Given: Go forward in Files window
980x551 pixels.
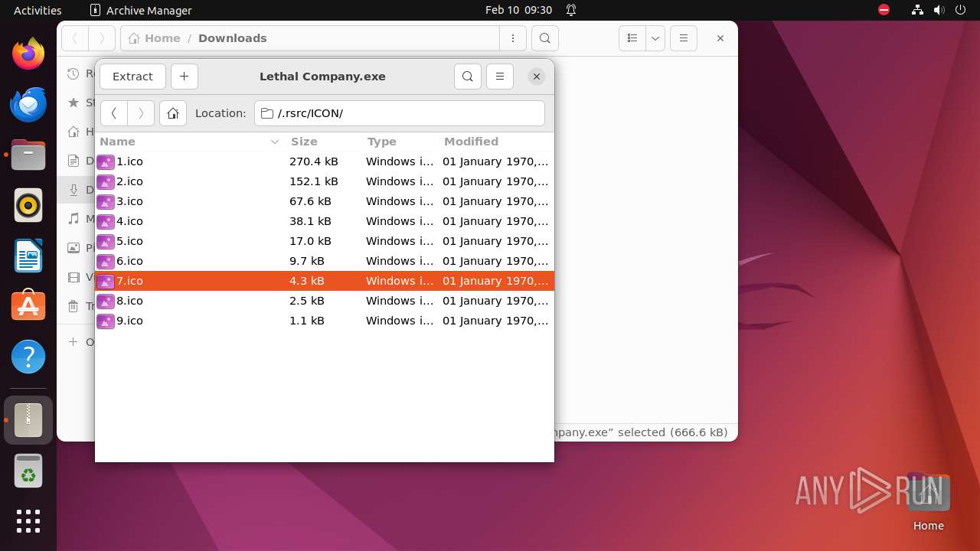Looking at the screenshot, I should point(102,38).
